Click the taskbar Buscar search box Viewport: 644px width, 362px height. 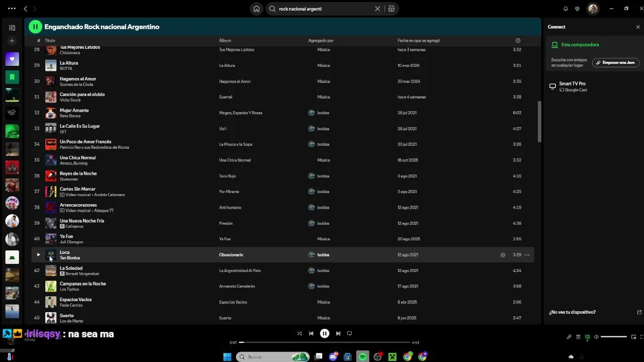(272, 356)
